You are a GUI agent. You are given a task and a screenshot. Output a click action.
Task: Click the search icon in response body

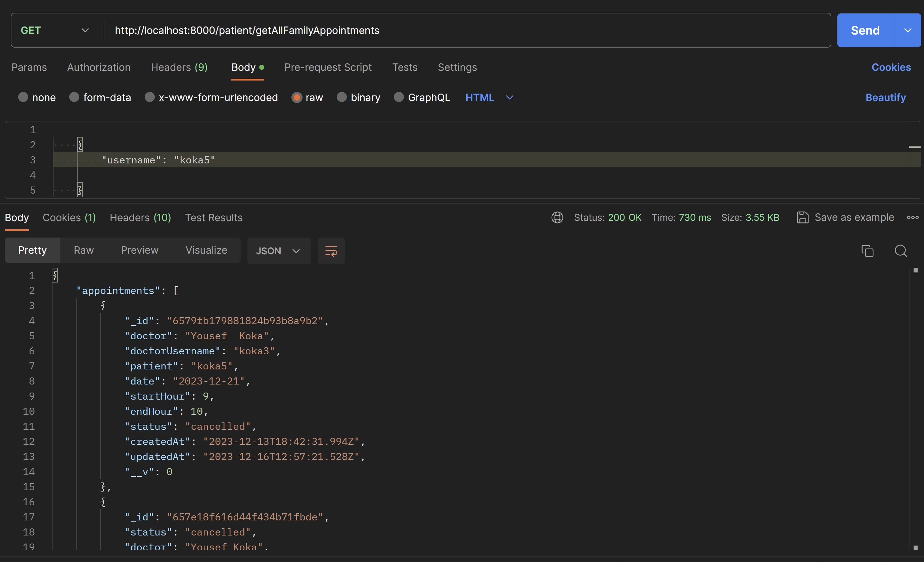pyautogui.click(x=900, y=250)
